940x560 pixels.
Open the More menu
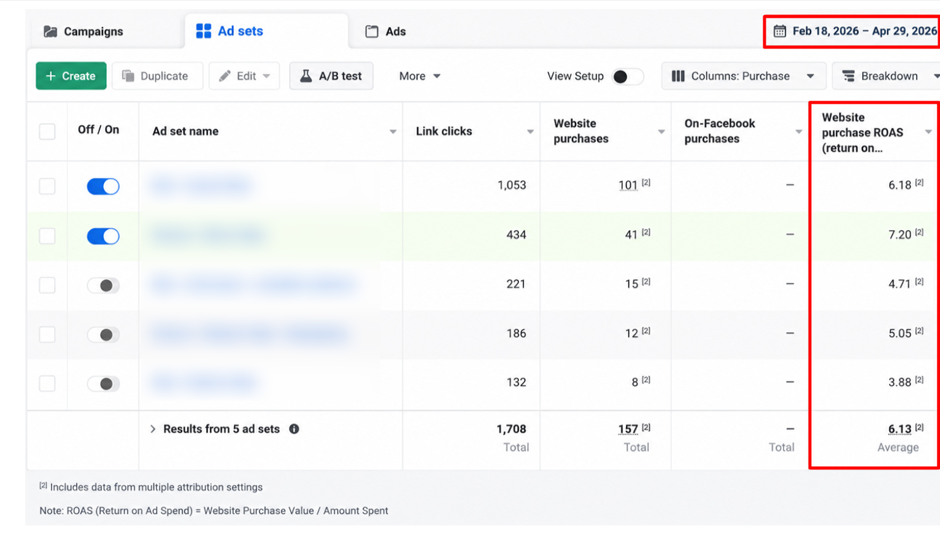[x=420, y=76]
